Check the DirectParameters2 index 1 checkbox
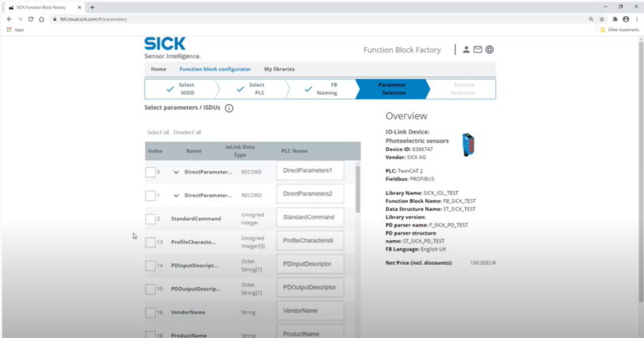This screenshot has height=338, width=644. [150, 196]
